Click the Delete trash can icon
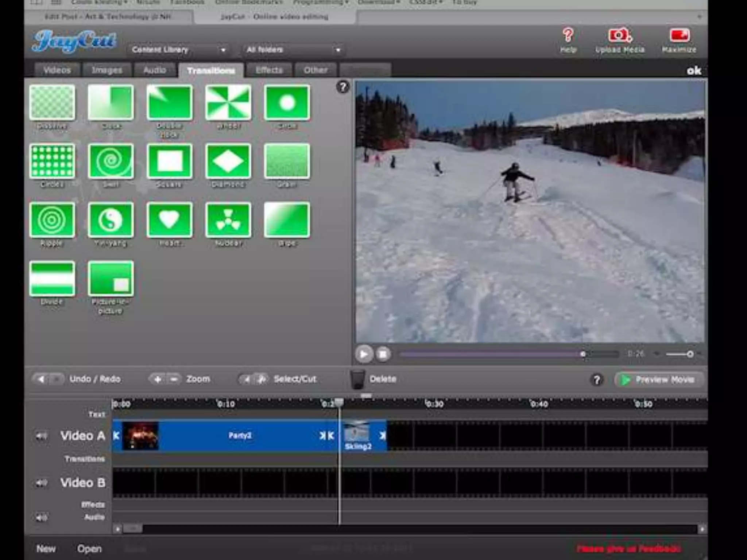The height and width of the screenshot is (560, 747). pos(357,379)
